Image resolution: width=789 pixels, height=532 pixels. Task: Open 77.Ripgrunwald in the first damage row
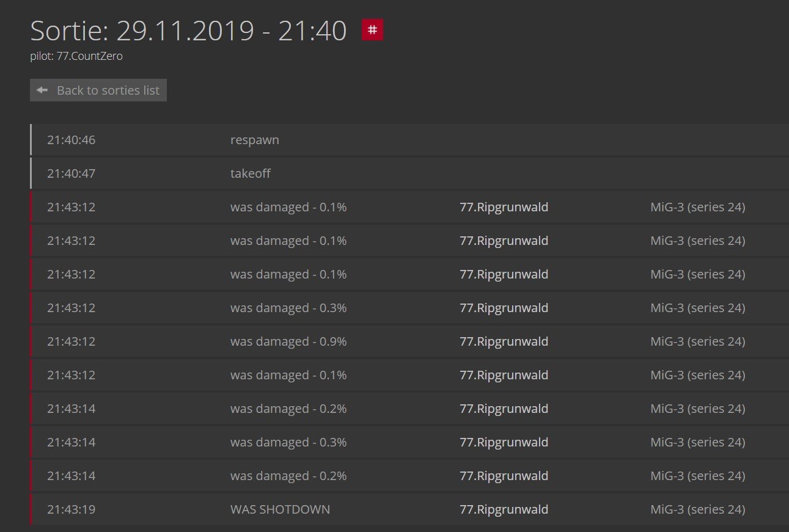coord(504,207)
